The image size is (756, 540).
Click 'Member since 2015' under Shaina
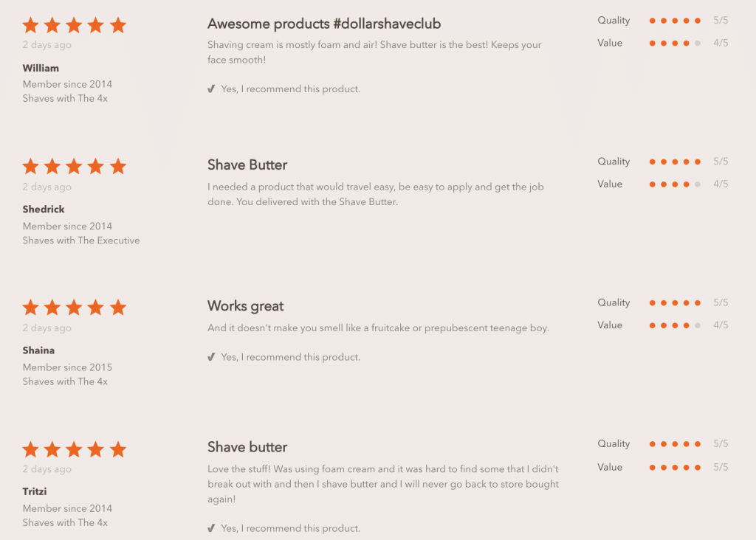[x=67, y=367]
